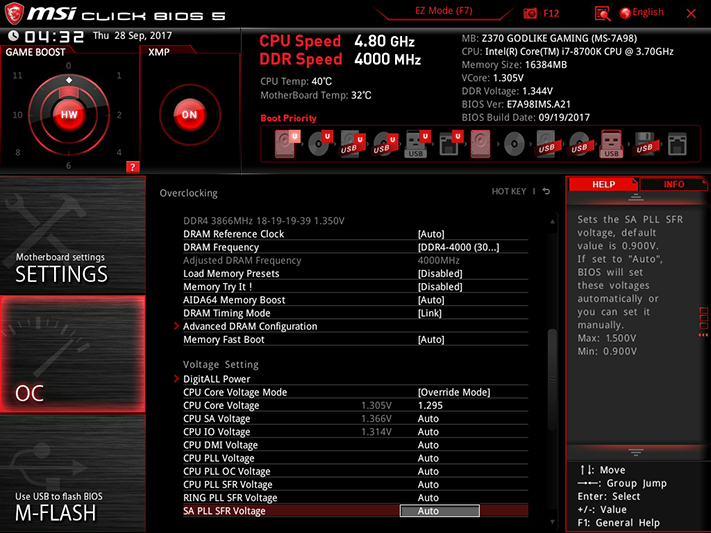This screenshot has width=711, height=533.
Task: Set CPU PLL OC Voltage Auto value
Action: pos(428,471)
